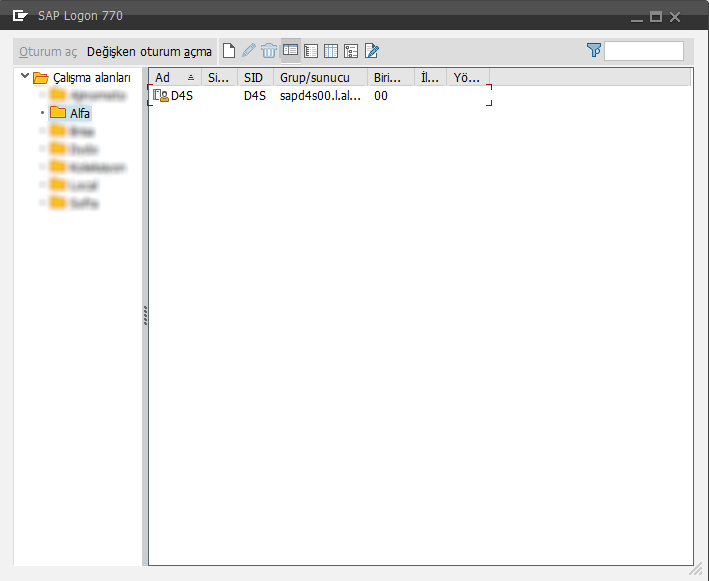Image resolution: width=709 pixels, height=581 pixels.
Task: Click Değişken oturum açma button
Action: point(149,52)
